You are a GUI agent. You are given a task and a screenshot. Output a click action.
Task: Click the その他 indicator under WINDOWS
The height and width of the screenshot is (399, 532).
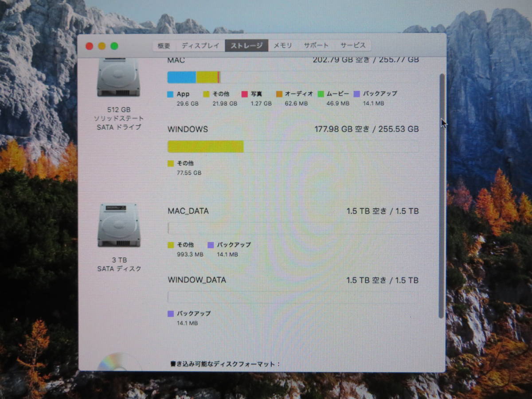[x=170, y=163]
